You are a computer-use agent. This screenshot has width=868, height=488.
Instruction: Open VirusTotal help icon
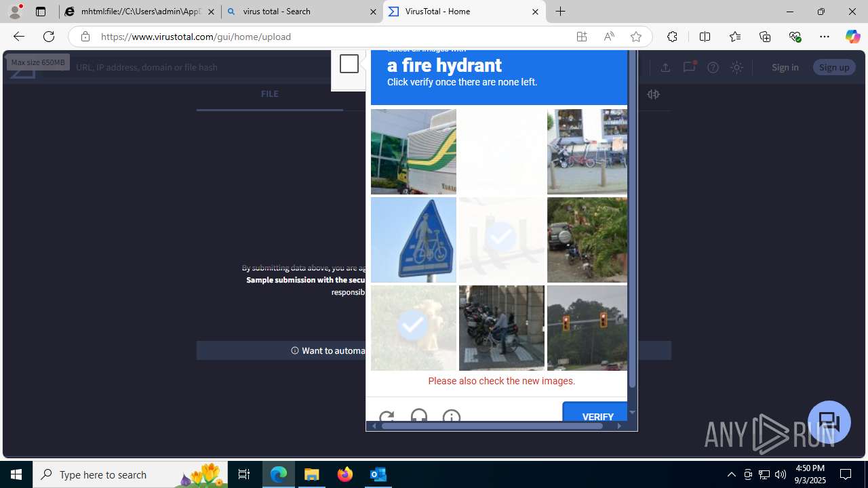tap(713, 67)
